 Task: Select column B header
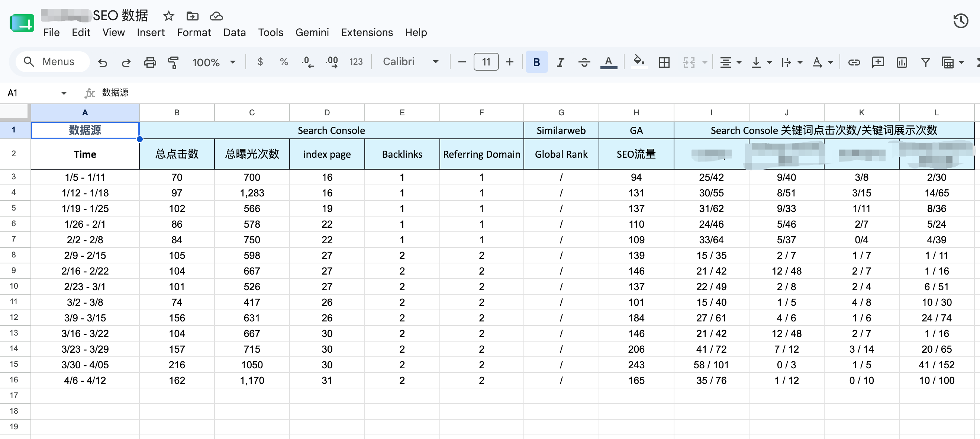tap(177, 113)
